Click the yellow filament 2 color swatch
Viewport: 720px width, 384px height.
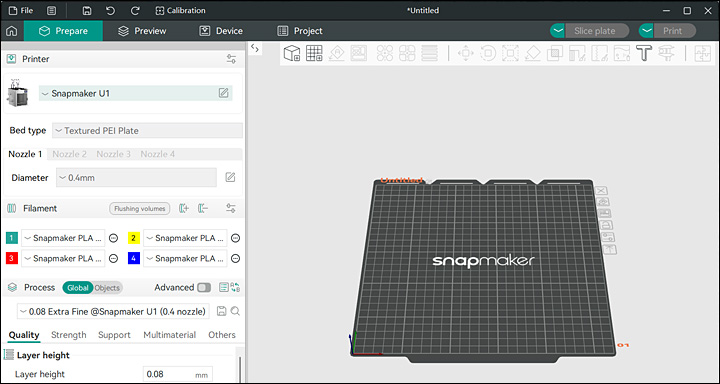pos(134,238)
